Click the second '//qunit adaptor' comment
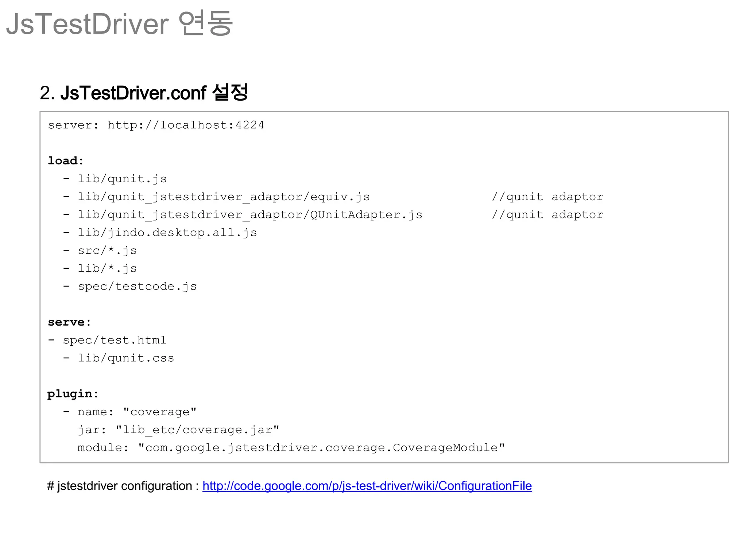This screenshot has width=747, height=560. point(547,215)
